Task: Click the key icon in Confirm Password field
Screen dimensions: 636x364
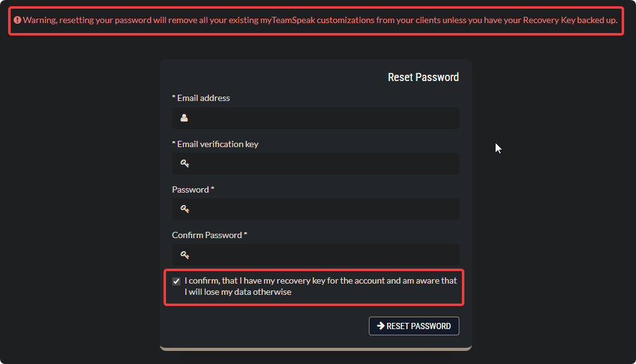Action: pos(185,254)
